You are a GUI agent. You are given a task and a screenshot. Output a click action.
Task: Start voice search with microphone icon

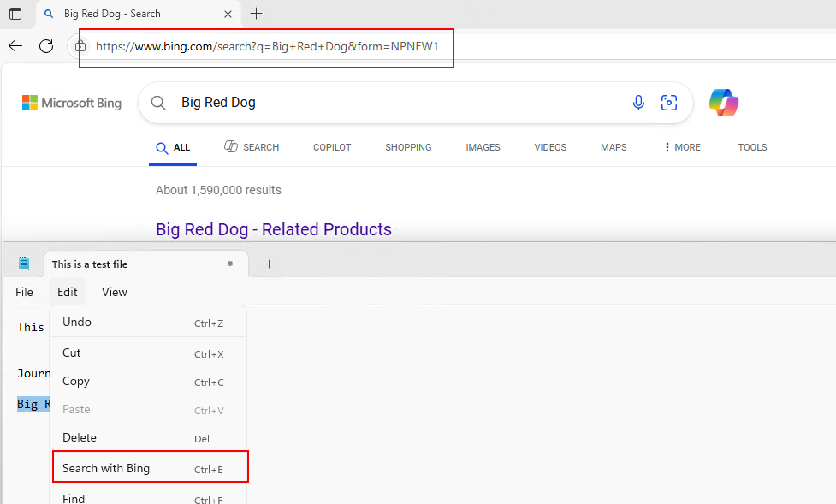(638, 103)
